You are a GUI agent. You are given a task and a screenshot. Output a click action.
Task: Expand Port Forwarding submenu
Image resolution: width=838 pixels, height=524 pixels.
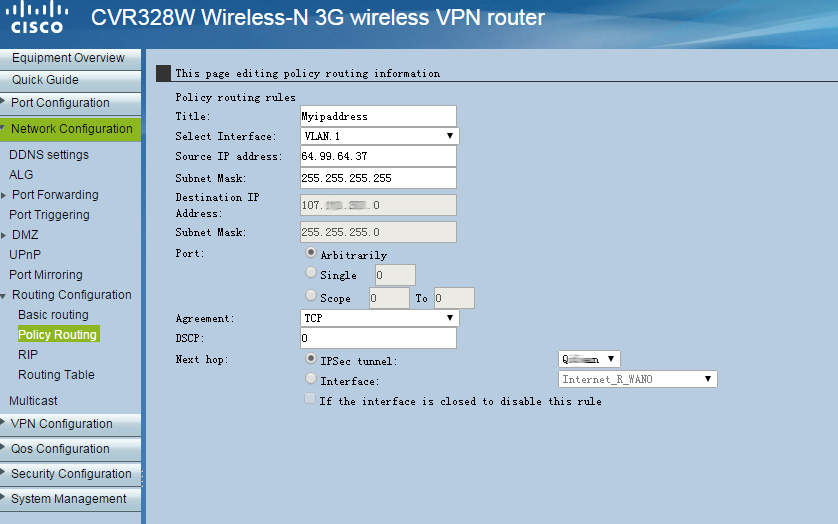55,195
